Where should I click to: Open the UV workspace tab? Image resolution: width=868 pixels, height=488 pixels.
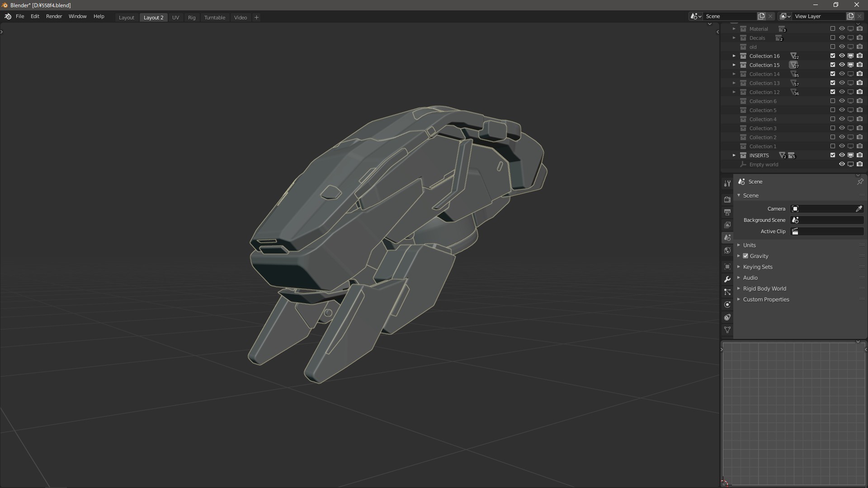point(175,17)
